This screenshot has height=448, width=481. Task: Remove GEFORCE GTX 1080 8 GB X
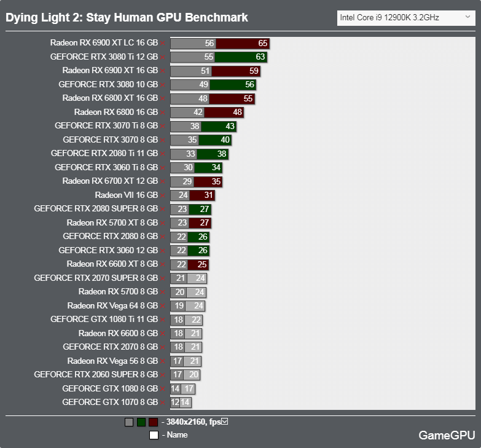[163, 389]
